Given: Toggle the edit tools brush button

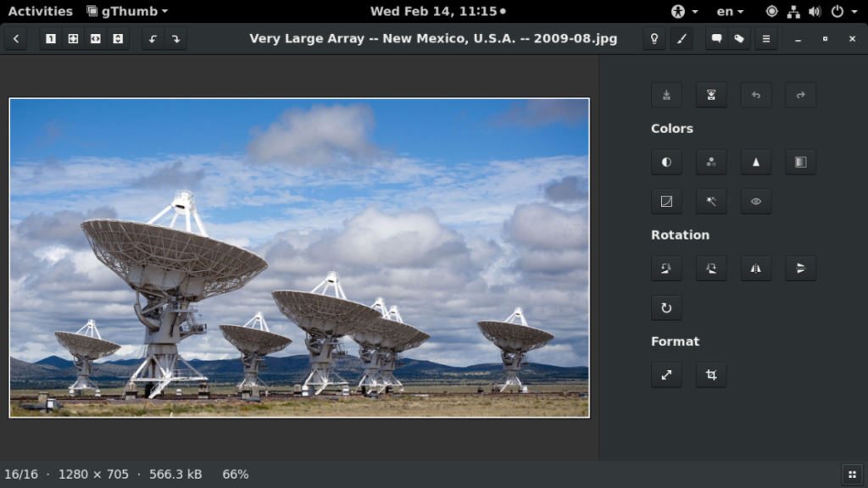Looking at the screenshot, I should [x=681, y=39].
